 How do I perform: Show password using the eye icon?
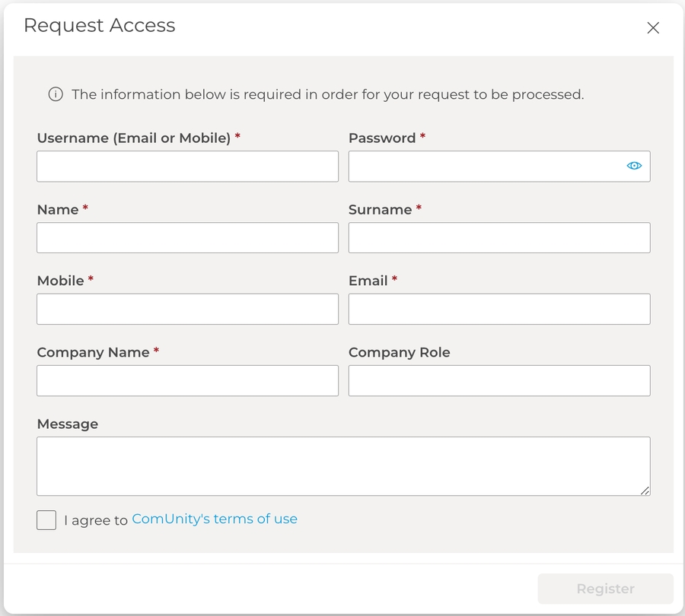634,166
